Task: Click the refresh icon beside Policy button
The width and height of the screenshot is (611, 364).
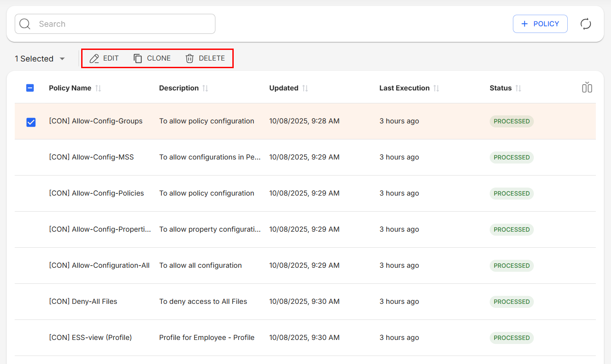Action: [x=586, y=24]
